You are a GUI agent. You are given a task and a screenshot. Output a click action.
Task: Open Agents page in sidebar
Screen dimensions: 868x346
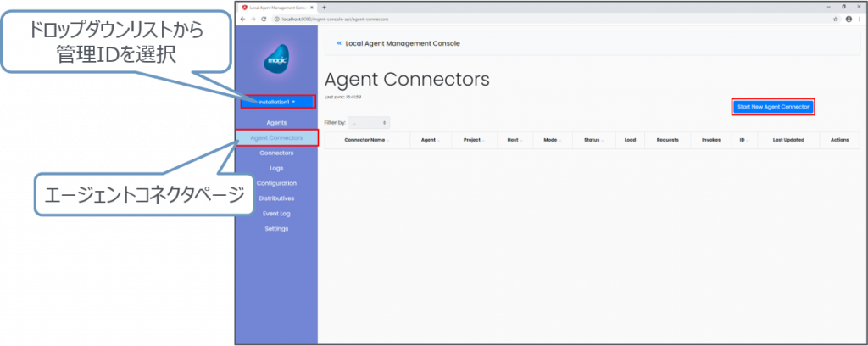[x=276, y=123]
